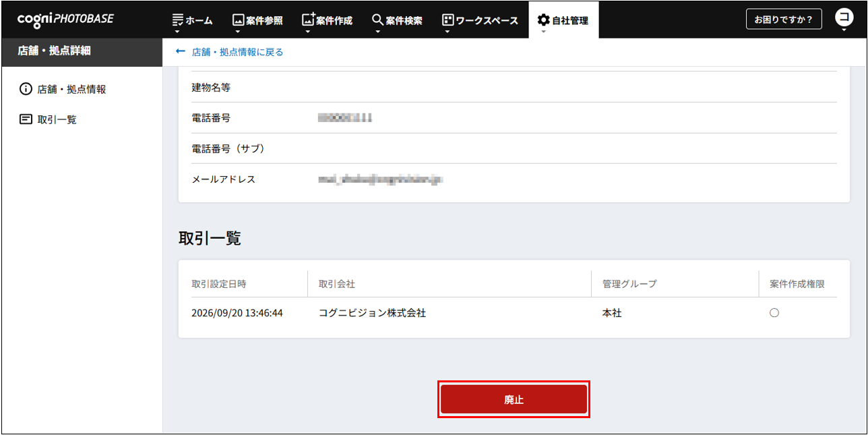Click the コグニビジョン株式会社 table row entry
The width and height of the screenshot is (868, 435).
(372, 313)
